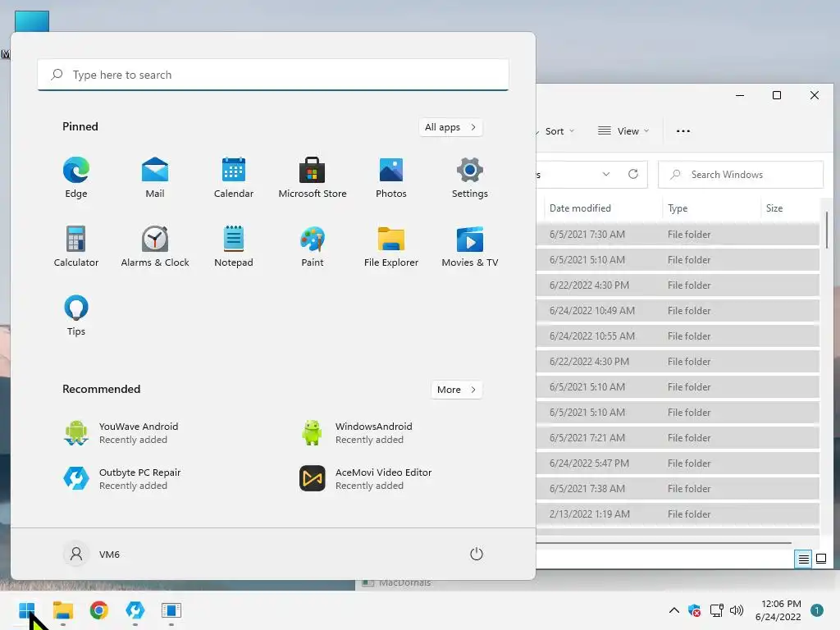Click the volume speaker tray icon
840x630 pixels.
tap(737, 610)
